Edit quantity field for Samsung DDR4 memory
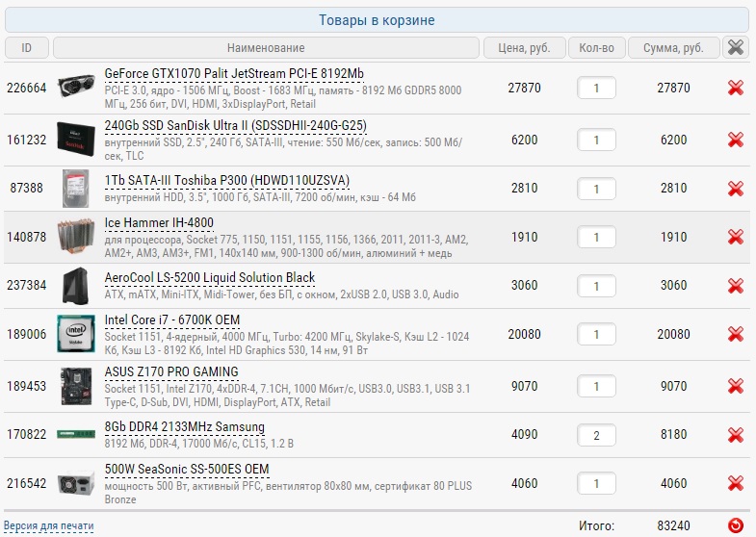756x537 pixels. point(596,435)
